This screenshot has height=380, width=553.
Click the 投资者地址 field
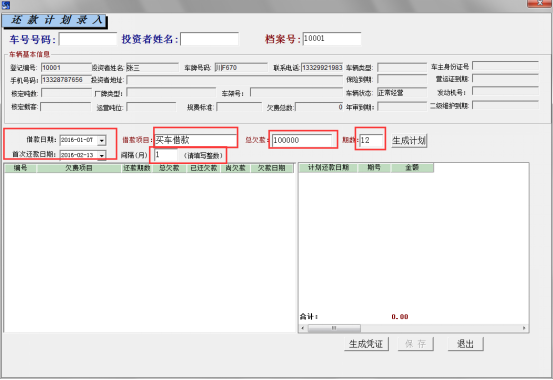coord(235,80)
